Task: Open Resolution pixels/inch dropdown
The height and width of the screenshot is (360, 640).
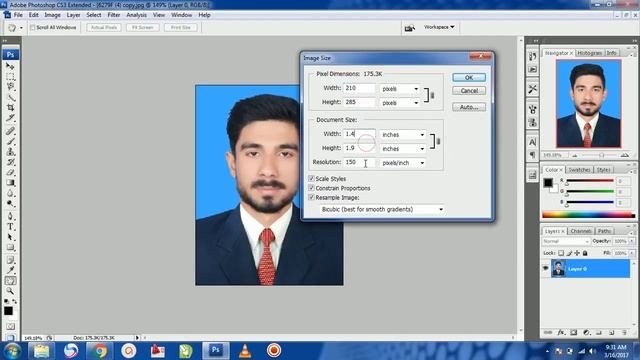Action: (x=402, y=163)
